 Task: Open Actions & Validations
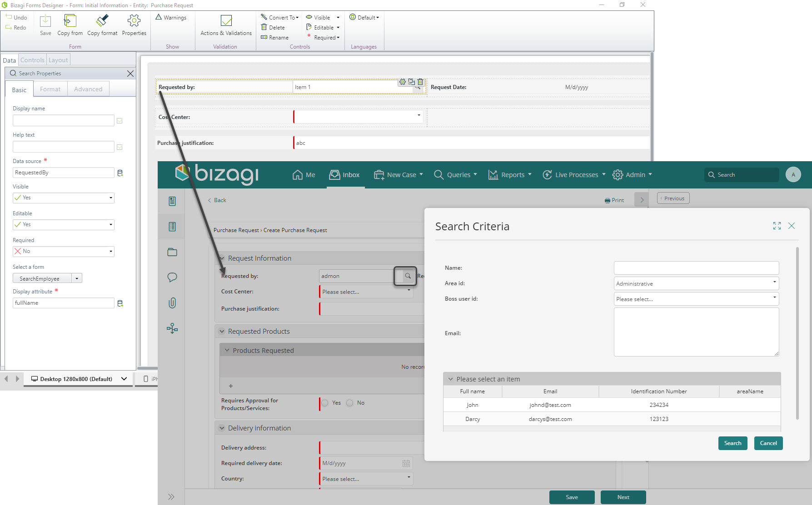pyautogui.click(x=226, y=25)
